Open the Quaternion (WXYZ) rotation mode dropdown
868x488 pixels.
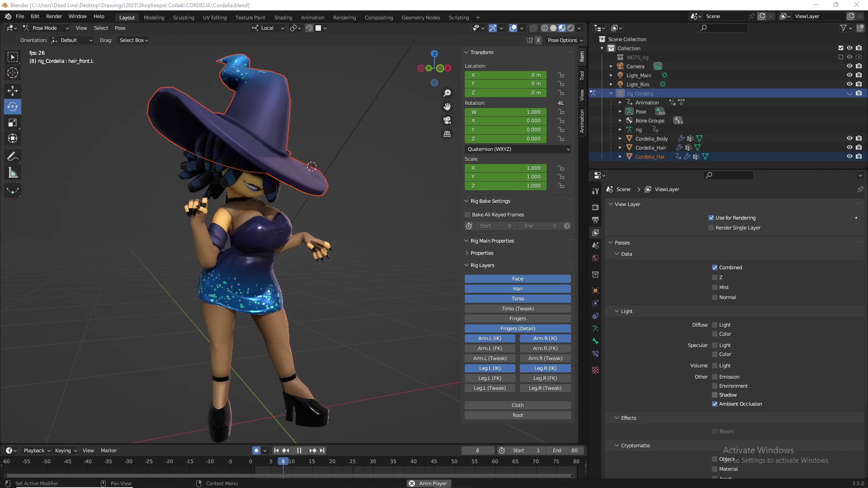pyautogui.click(x=518, y=149)
